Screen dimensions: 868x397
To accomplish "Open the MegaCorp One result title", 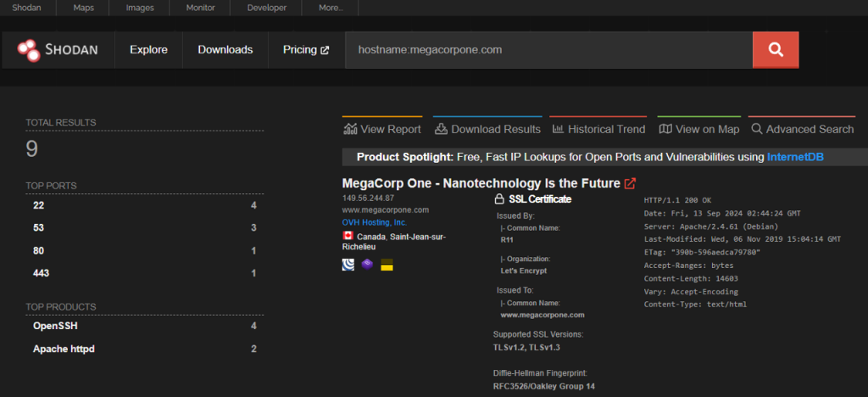I will (481, 183).
